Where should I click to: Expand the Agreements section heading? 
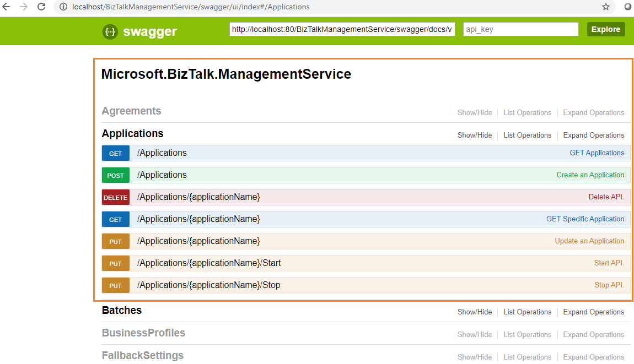[131, 111]
